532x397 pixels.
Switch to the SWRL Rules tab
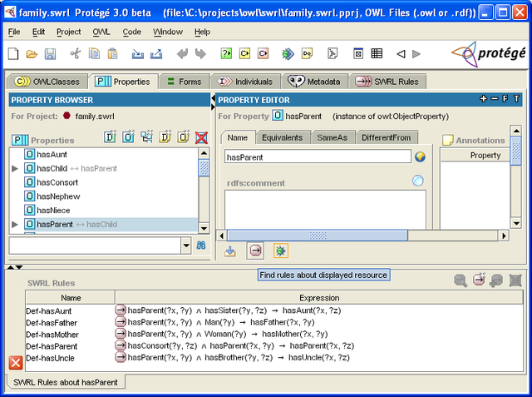click(387, 82)
